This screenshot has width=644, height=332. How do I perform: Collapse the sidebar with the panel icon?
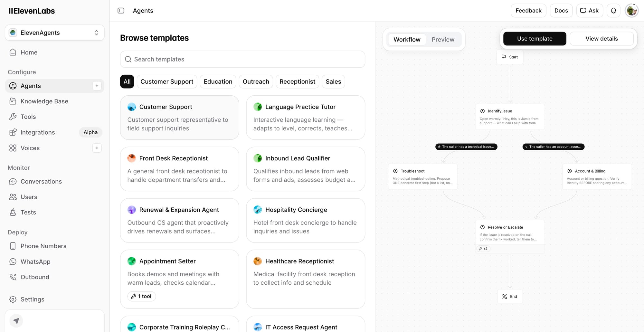(121, 10)
